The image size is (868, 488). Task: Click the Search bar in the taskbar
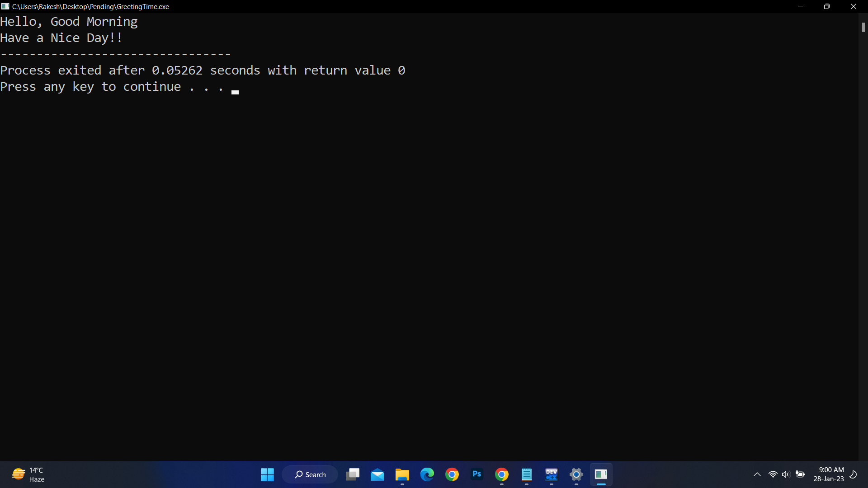310,474
